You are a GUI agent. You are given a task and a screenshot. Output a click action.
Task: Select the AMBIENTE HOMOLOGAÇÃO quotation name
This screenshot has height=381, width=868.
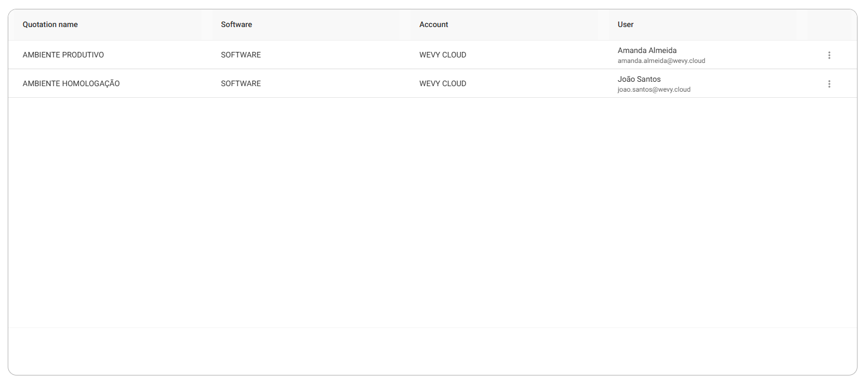tap(71, 83)
